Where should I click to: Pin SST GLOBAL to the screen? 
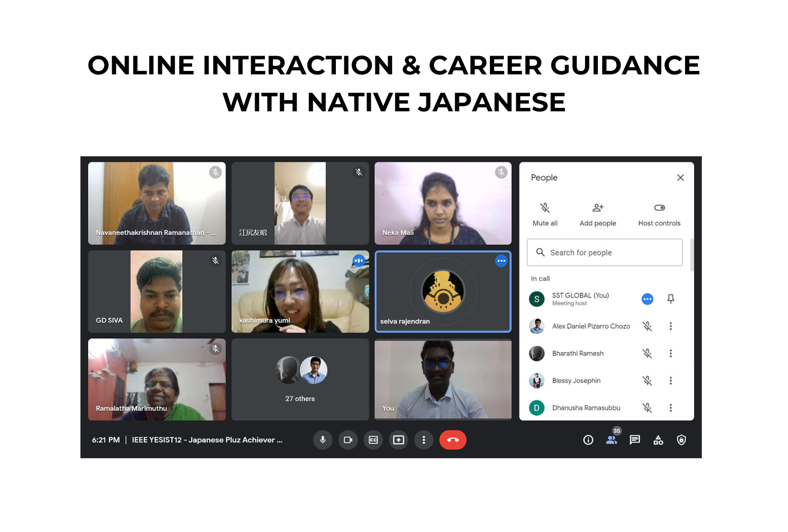tap(670, 299)
